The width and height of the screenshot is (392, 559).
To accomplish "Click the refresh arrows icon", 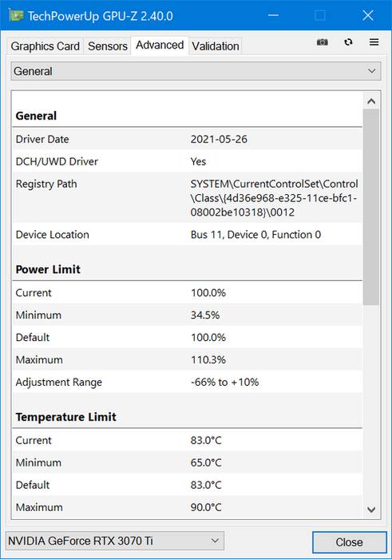I will pos(348,42).
